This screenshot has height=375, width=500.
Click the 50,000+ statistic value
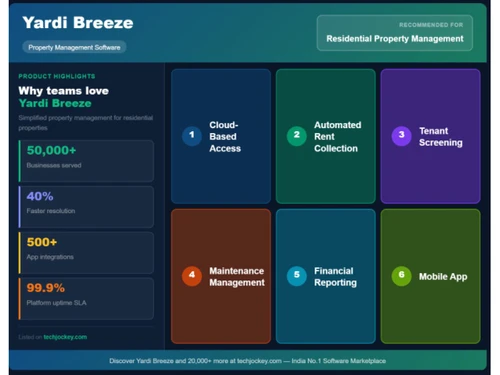(x=51, y=150)
